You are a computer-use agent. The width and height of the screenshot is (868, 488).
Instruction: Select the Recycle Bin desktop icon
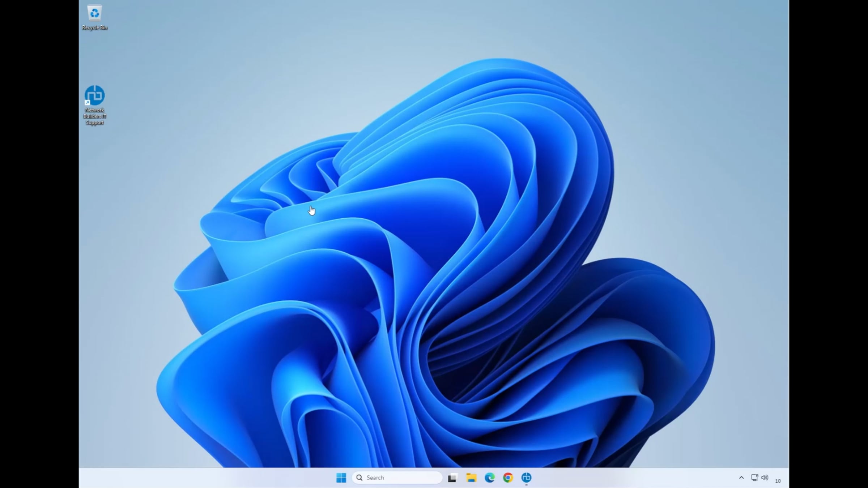pyautogui.click(x=94, y=13)
